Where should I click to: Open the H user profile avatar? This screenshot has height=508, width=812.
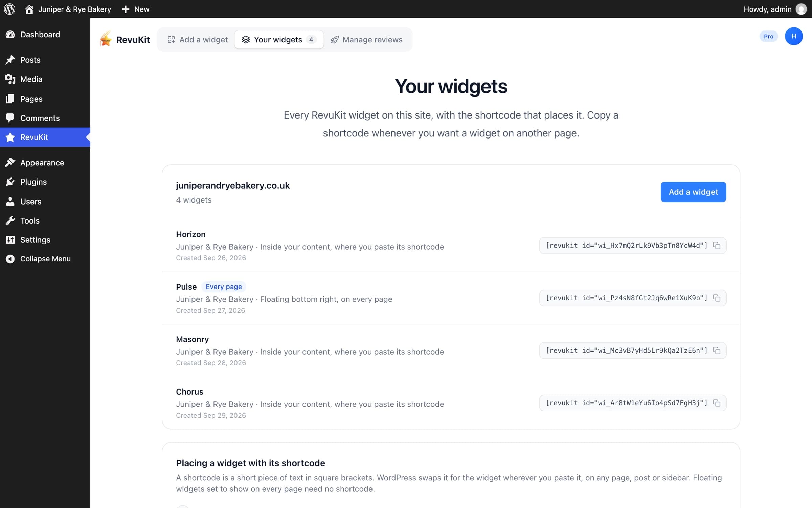794,36
